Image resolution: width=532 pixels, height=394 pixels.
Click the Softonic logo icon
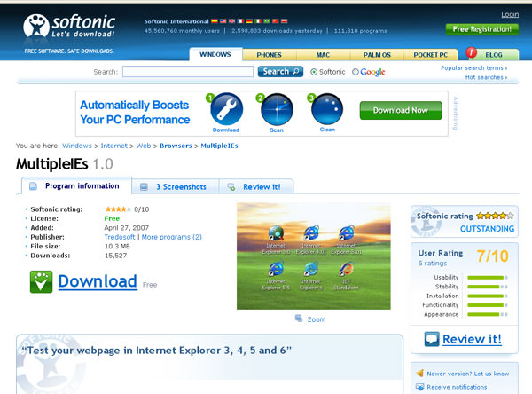38,27
